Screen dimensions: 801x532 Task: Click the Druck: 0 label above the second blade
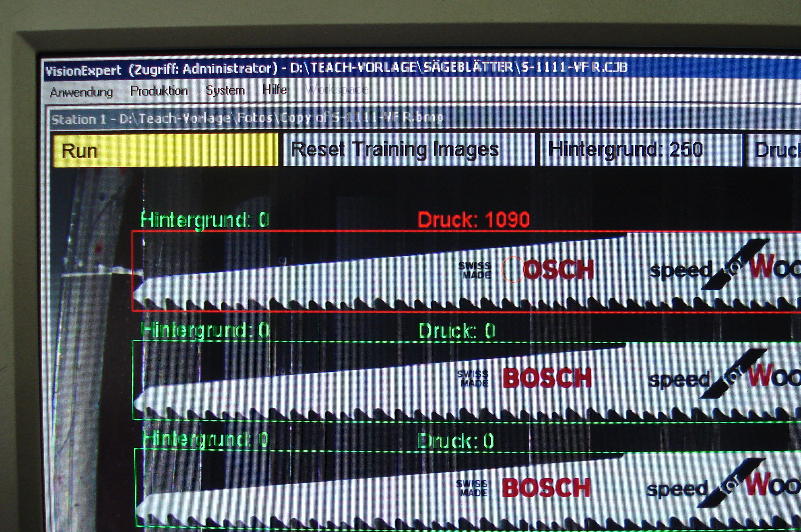click(456, 331)
